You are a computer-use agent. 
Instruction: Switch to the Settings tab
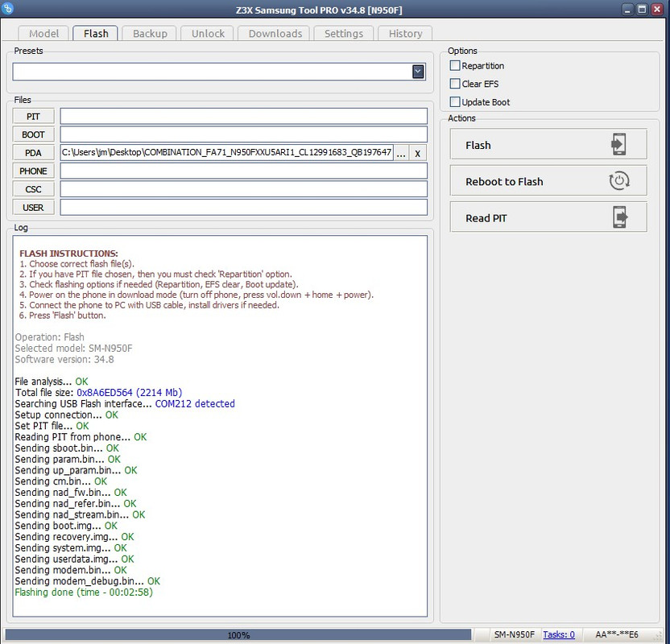pos(344,33)
